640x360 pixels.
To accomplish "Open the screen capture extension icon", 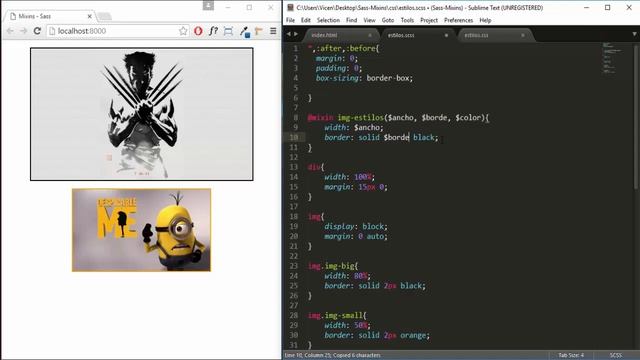I will pos(228,31).
